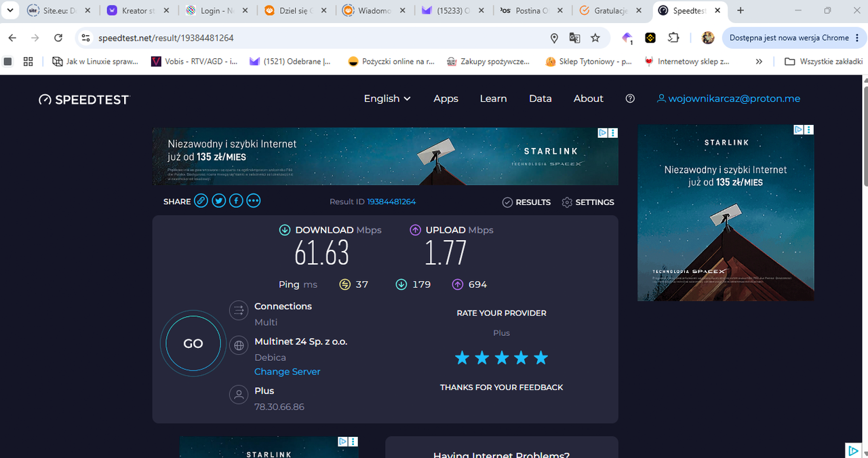Click Change Server link
This screenshot has width=868, height=458.
[x=288, y=372]
